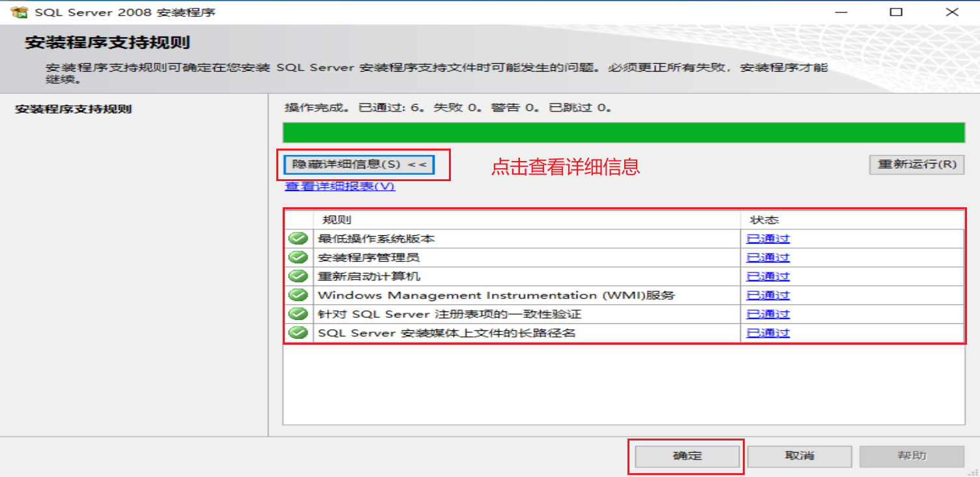Click 隐藏详细信息(S) to collapse details
The height and width of the screenshot is (477, 980).
pos(360,164)
